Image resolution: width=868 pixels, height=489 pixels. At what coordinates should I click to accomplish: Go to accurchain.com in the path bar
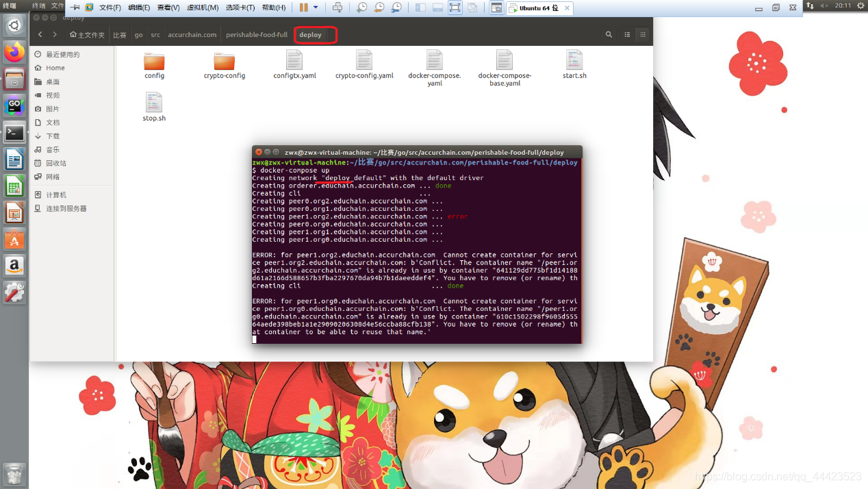coord(192,34)
